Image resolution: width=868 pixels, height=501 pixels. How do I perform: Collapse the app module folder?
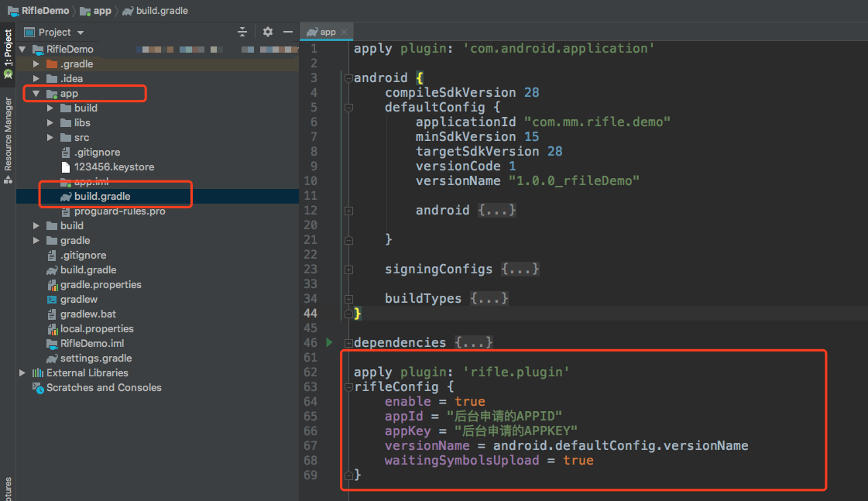[36, 94]
